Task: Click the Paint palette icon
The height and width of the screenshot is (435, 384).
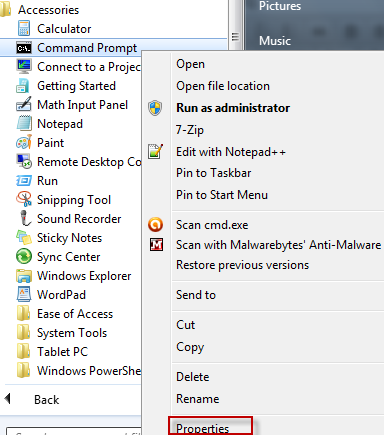Action: tap(24, 143)
